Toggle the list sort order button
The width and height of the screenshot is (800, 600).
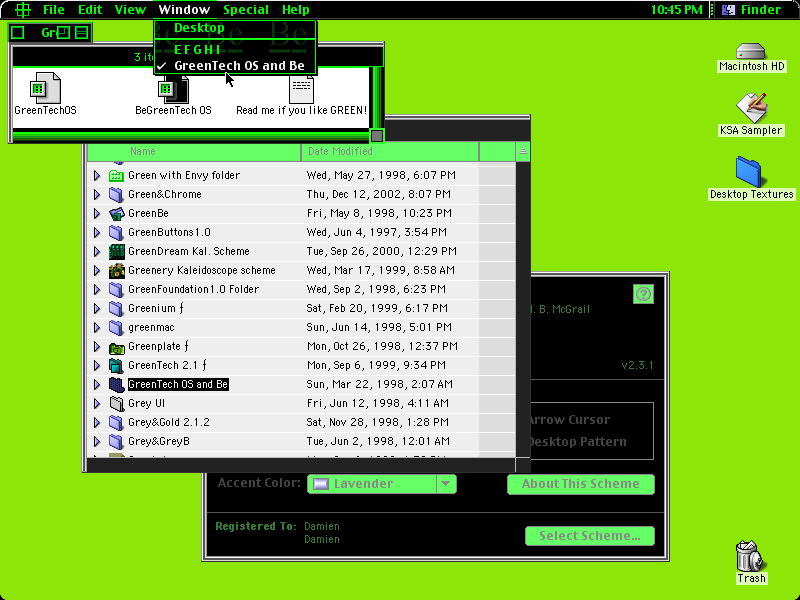point(522,152)
